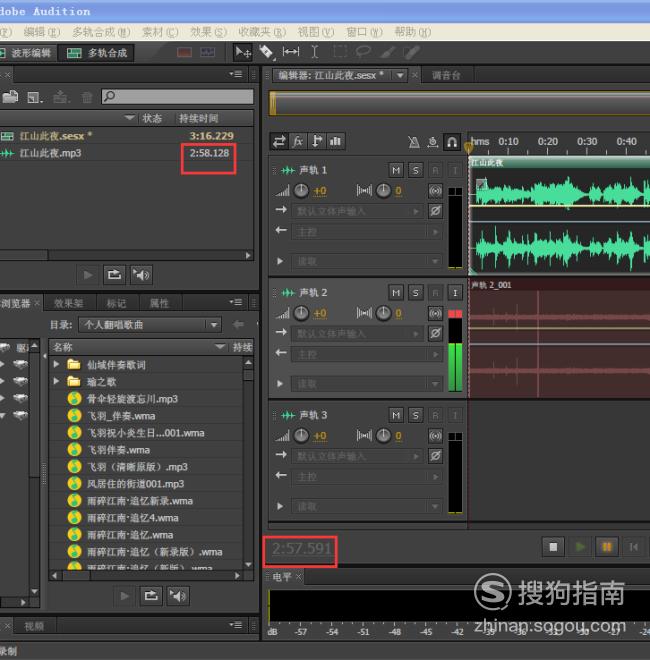Click the new file icon in the Files panel
This screenshot has height=660, width=650.
coord(35,98)
